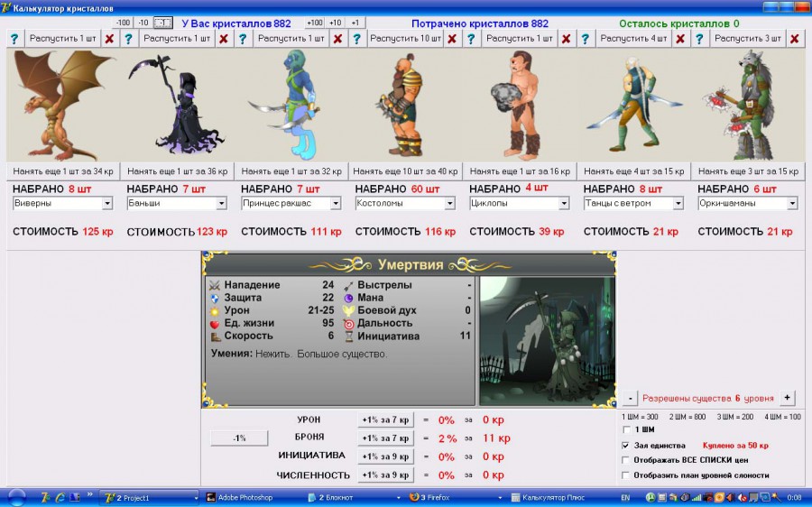Click Нанять еще 3 шт за 15 кр
The height and width of the screenshot is (507, 812).
coord(748,171)
